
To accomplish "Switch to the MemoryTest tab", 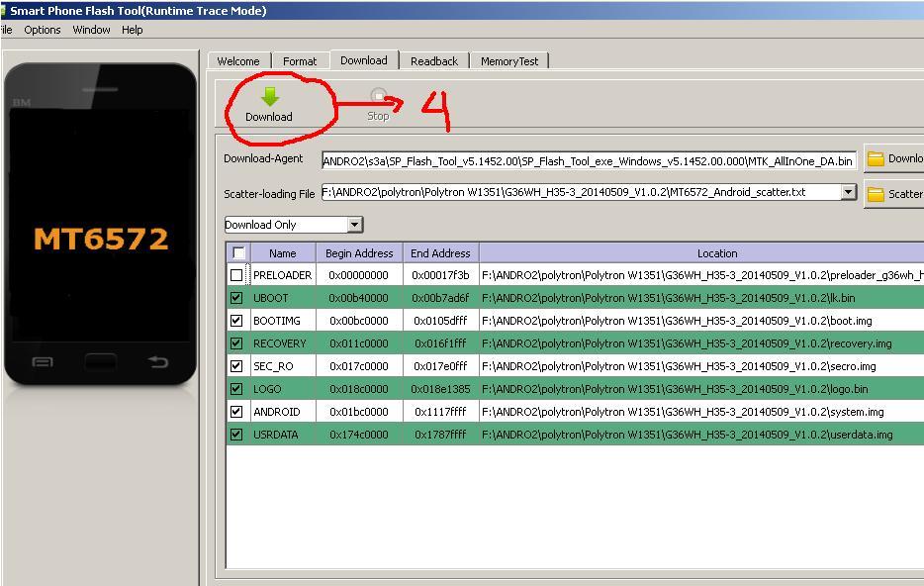I will pos(508,60).
